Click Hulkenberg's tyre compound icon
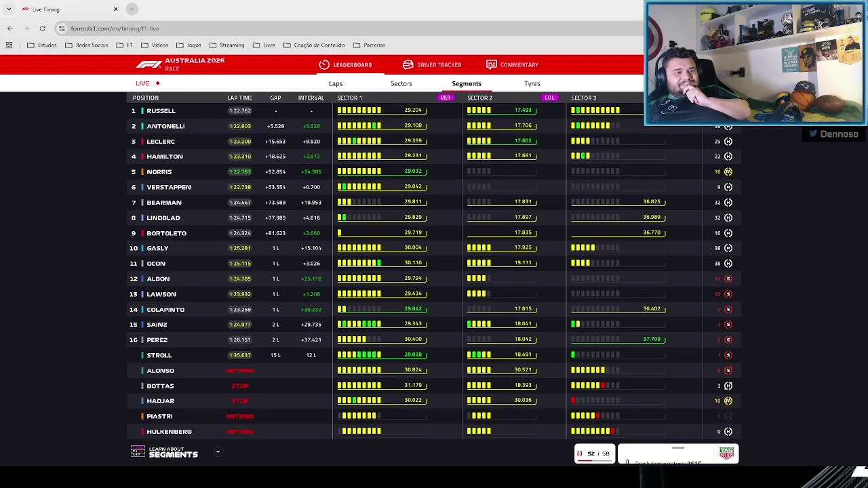Screen dimensions: 868x488 pyautogui.click(x=728, y=432)
